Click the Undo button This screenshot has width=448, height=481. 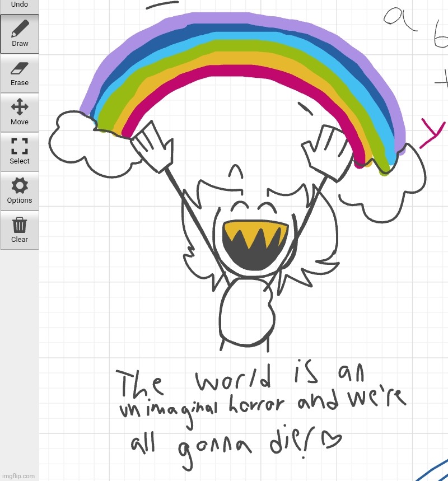pos(20,6)
